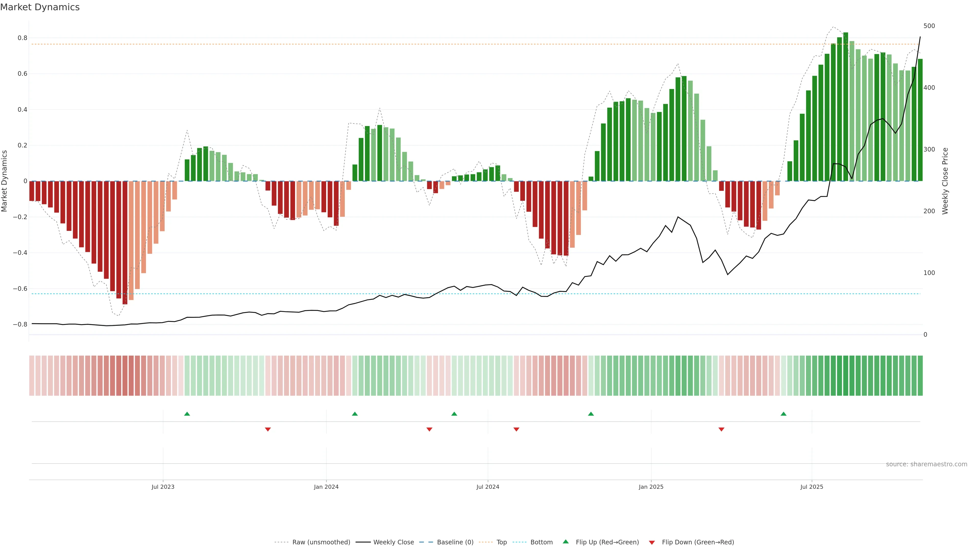Viewport: 980px width, 551px height.
Task: Click the Jul 2024 x-axis label
Action: (488, 487)
